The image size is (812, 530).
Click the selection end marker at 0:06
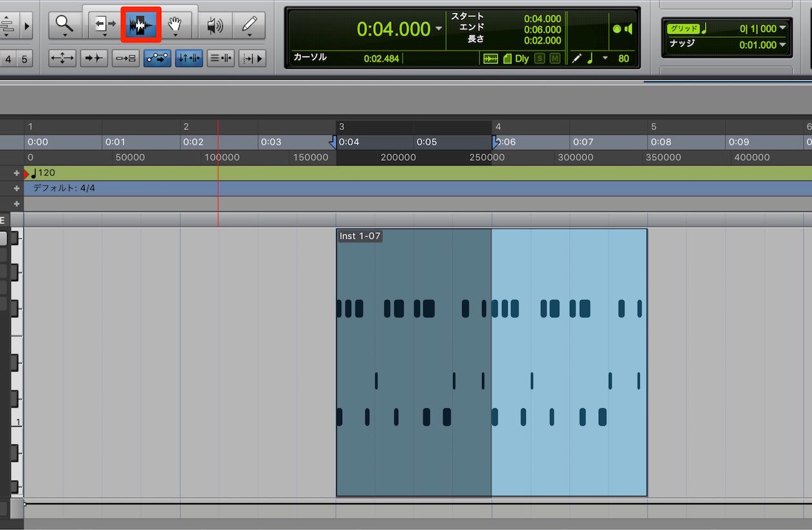coord(495,142)
